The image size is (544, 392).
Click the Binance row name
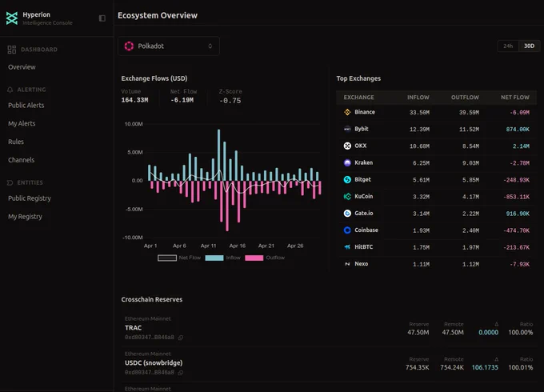click(x=365, y=112)
